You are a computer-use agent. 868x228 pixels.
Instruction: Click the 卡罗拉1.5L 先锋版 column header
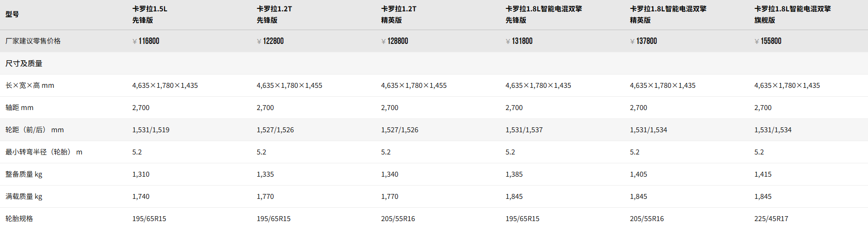point(150,14)
